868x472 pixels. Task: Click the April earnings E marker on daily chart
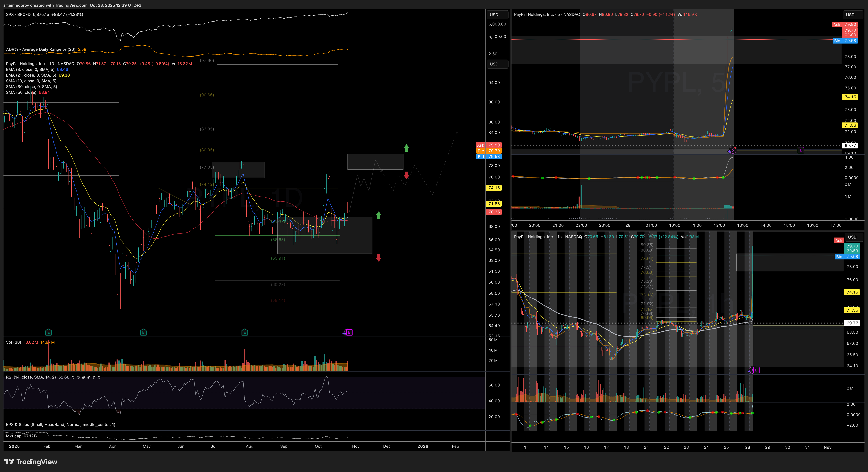[x=143, y=332]
